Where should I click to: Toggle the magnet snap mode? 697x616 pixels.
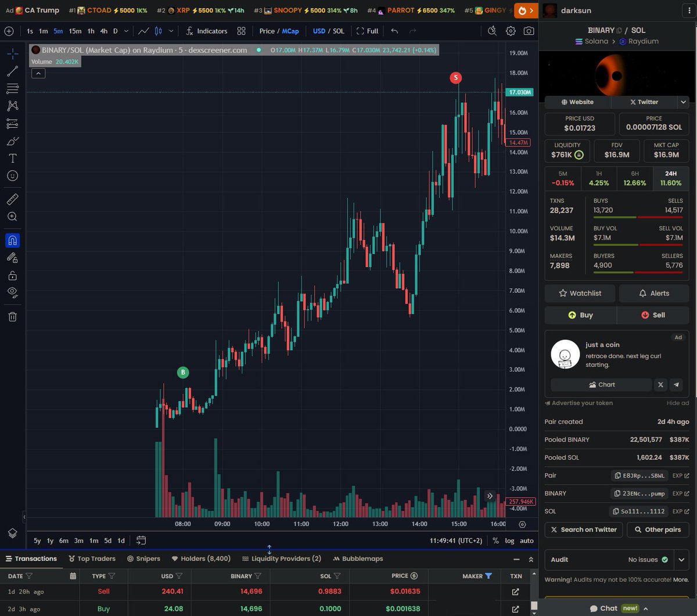(x=13, y=241)
